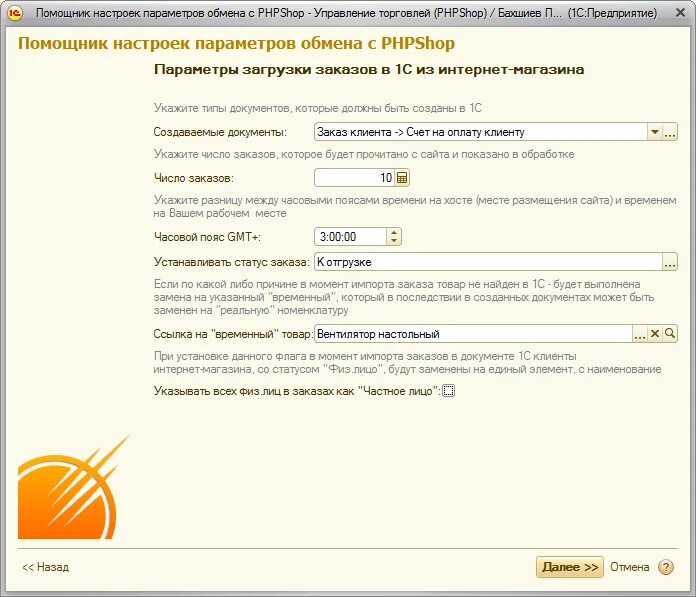The height and width of the screenshot is (597, 696).
Task: Decrease Часовой пояс GMT+ value
Action: [393, 241]
